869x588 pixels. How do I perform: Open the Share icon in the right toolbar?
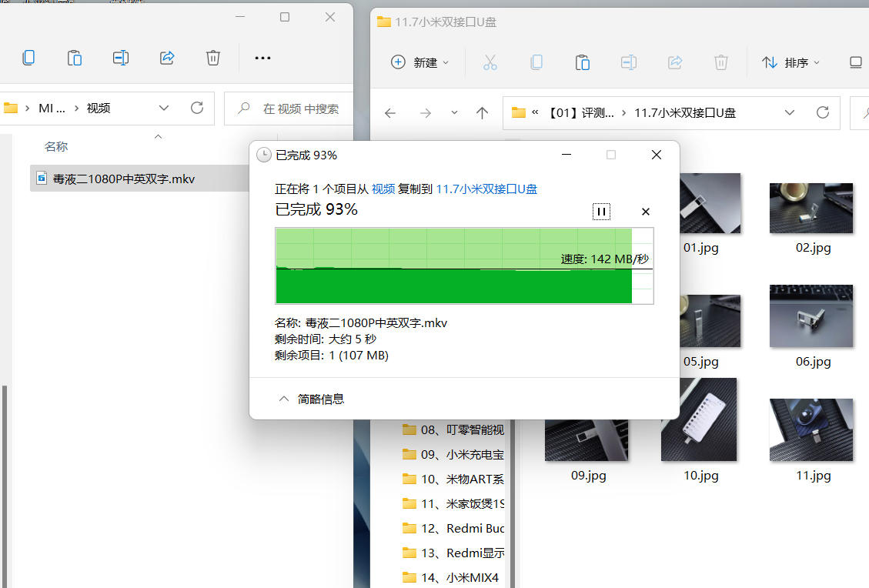point(675,62)
